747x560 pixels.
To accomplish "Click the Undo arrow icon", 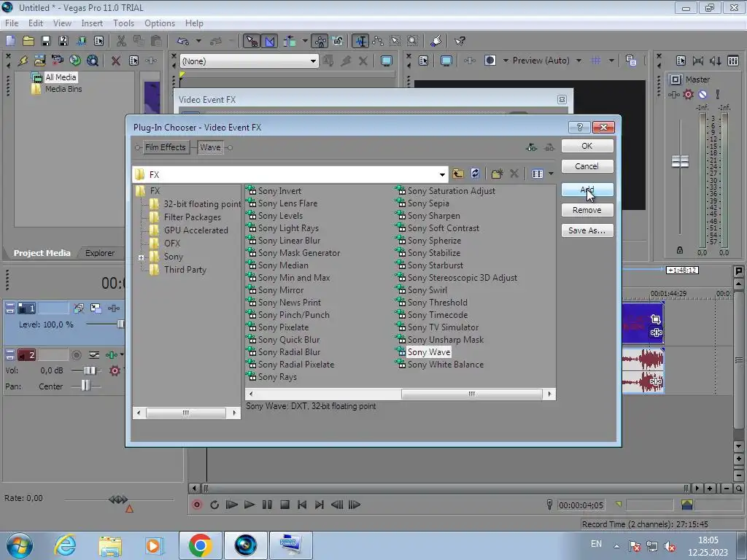I will pos(183,41).
